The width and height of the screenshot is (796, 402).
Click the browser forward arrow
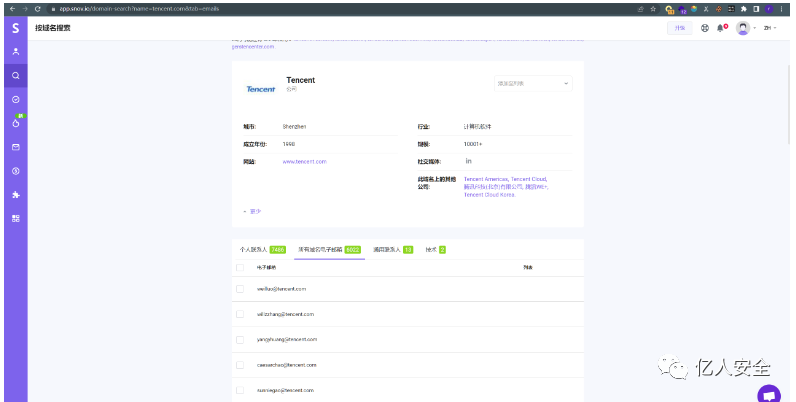24,9
